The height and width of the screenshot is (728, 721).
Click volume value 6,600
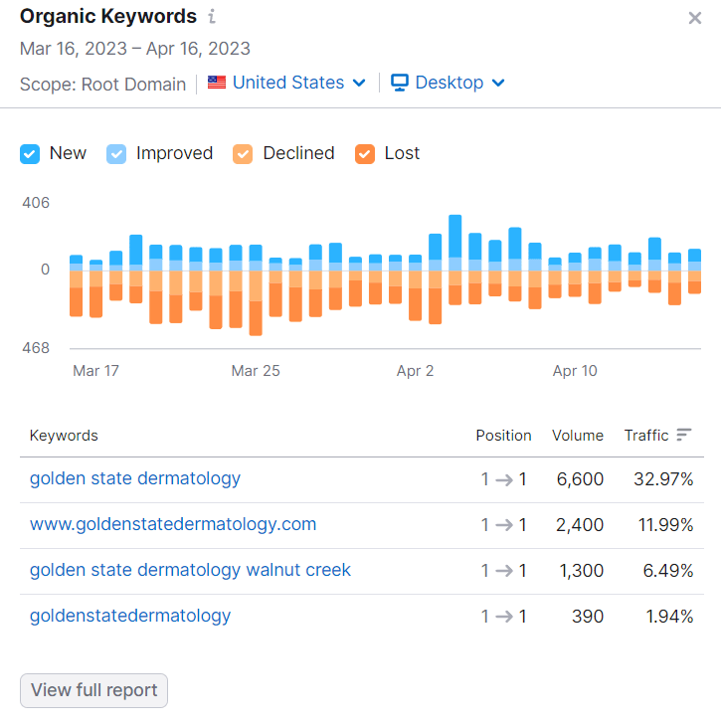point(580,479)
